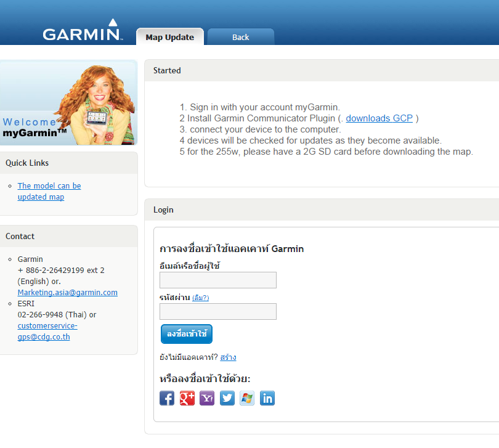The width and height of the screenshot is (499, 448).
Task: Sign in with the Twitter icon
Action: (227, 398)
